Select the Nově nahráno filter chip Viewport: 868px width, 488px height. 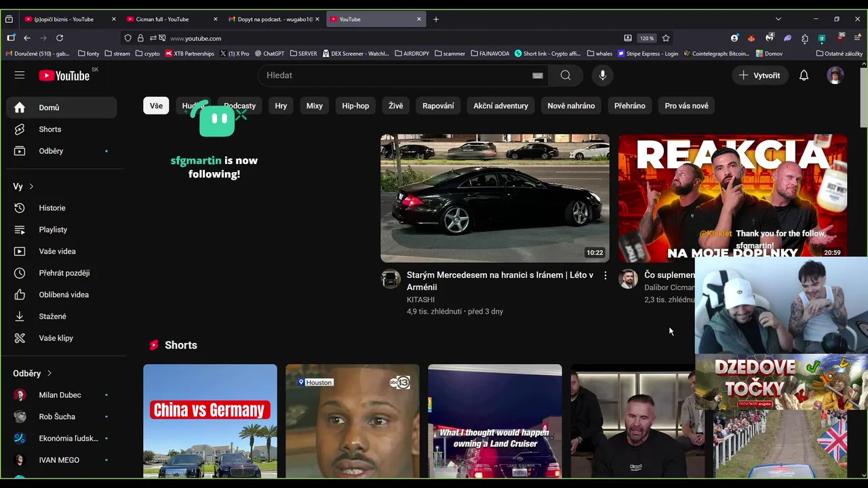pos(571,106)
